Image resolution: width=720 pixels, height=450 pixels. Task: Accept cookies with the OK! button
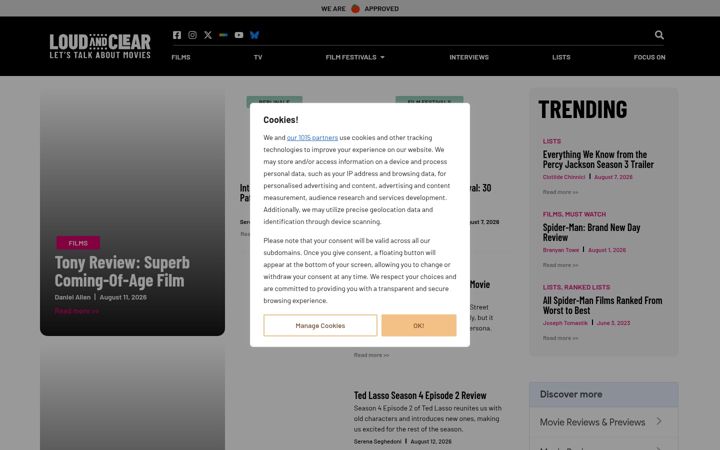(419, 325)
